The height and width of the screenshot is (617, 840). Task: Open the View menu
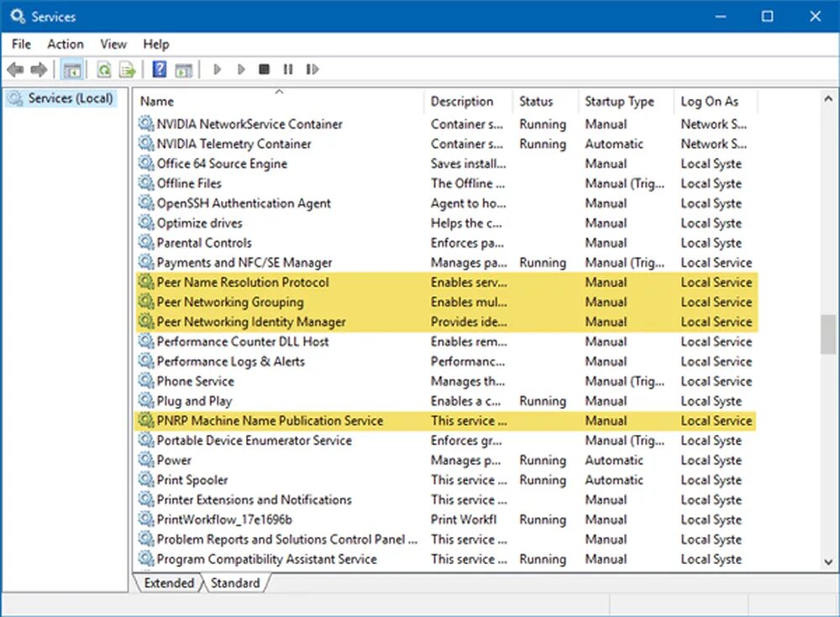[x=113, y=44]
